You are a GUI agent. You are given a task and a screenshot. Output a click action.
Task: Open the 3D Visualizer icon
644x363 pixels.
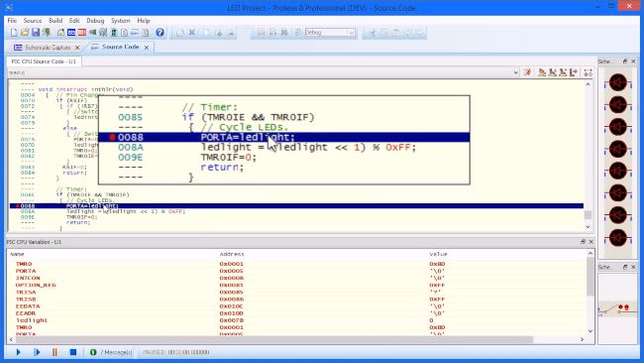[93, 33]
